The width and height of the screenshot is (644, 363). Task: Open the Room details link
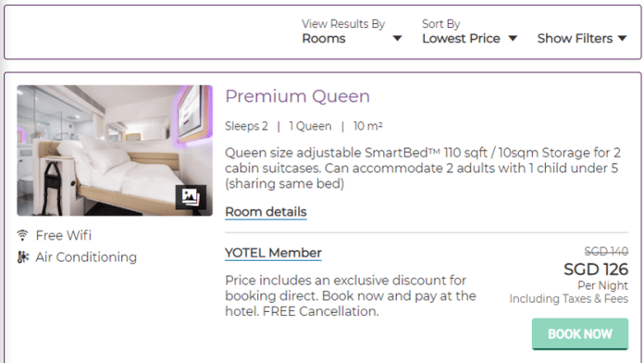point(266,212)
